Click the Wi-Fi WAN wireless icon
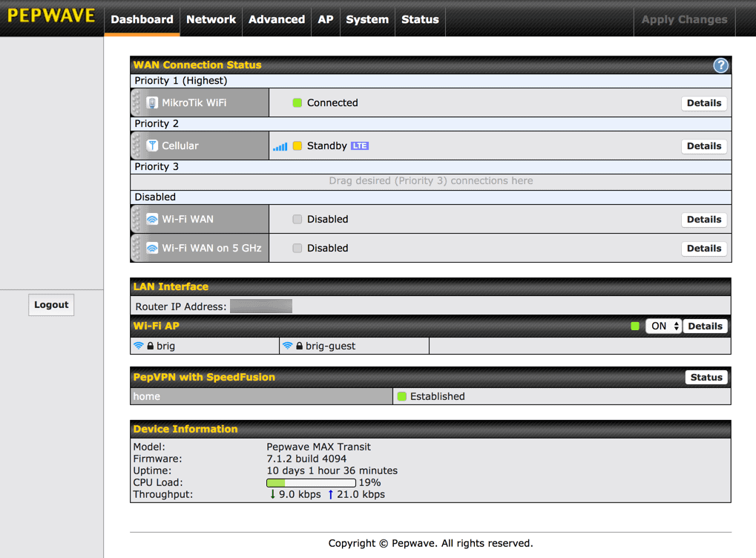The height and width of the screenshot is (558, 756). [152, 219]
